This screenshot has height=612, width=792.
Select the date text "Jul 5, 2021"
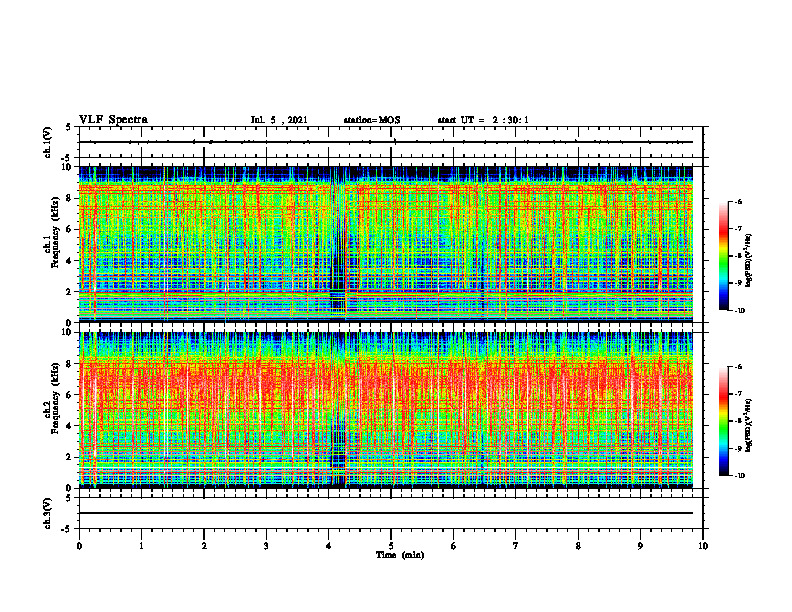coord(279,120)
